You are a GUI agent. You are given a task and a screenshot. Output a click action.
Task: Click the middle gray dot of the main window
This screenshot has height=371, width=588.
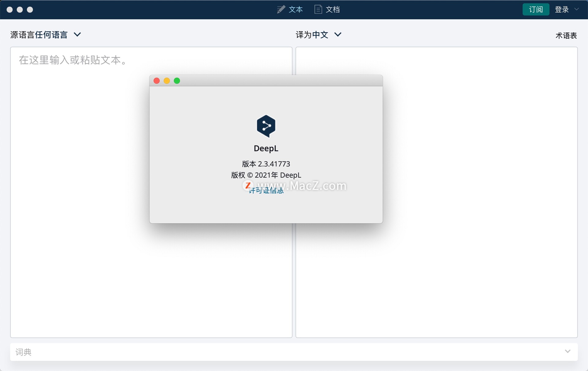click(x=20, y=10)
